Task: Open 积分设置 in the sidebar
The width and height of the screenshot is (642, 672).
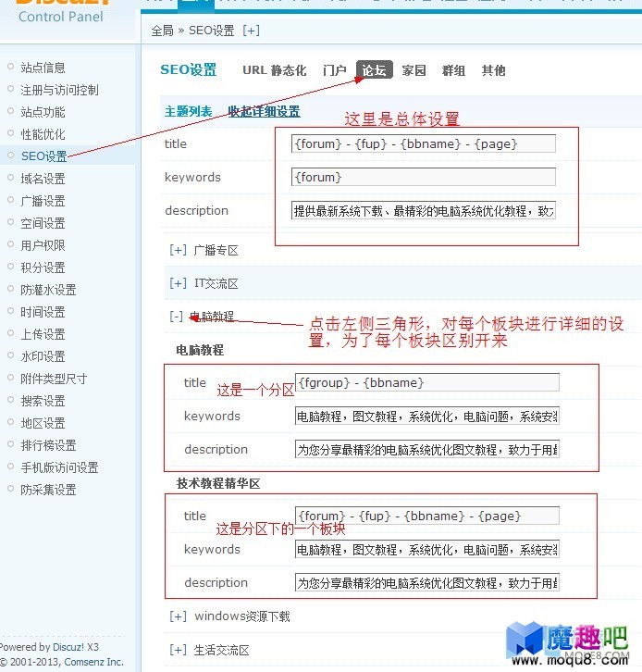Action: (x=43, y=268)
